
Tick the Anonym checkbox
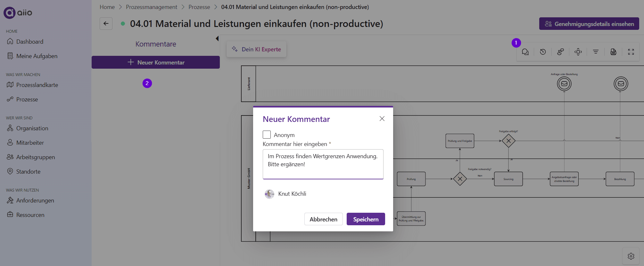267,135
